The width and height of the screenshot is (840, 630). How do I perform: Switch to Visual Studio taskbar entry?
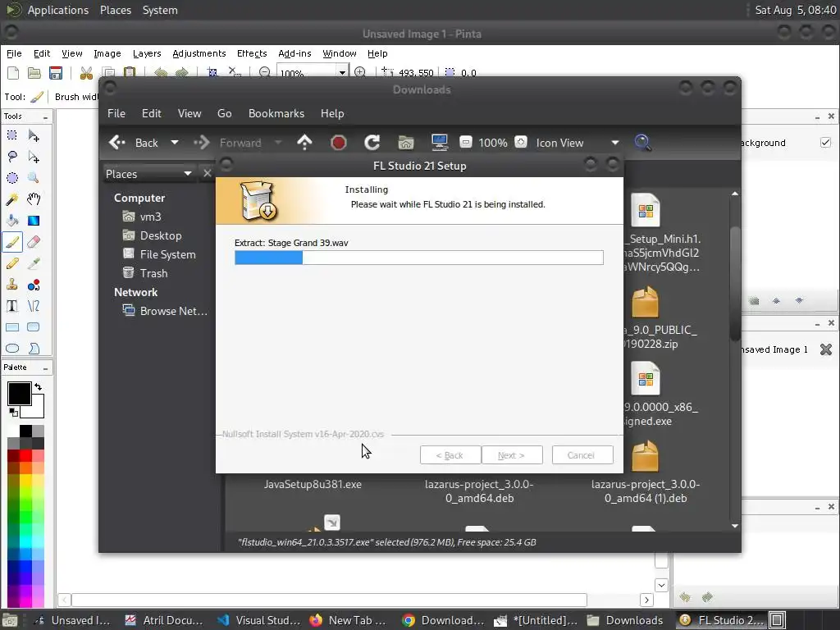point(260,620)
